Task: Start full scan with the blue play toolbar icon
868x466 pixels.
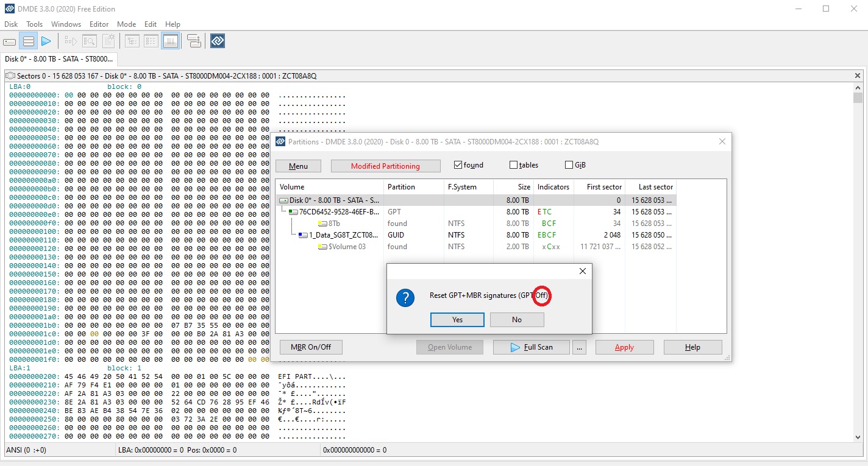Action: click(46, 41)
